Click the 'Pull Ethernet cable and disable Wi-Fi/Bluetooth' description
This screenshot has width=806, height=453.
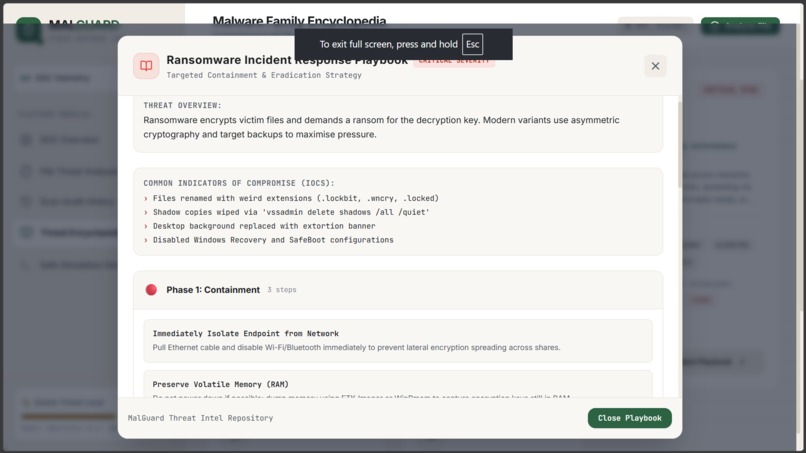(356, 348)
